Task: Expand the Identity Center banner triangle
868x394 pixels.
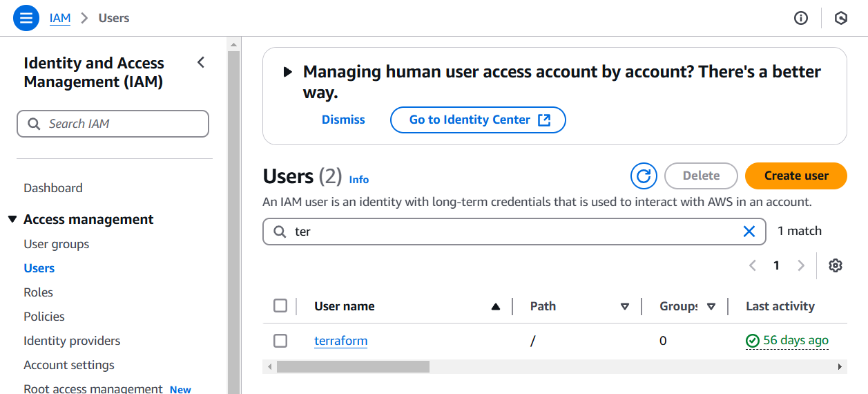Action: pos(288,72)
